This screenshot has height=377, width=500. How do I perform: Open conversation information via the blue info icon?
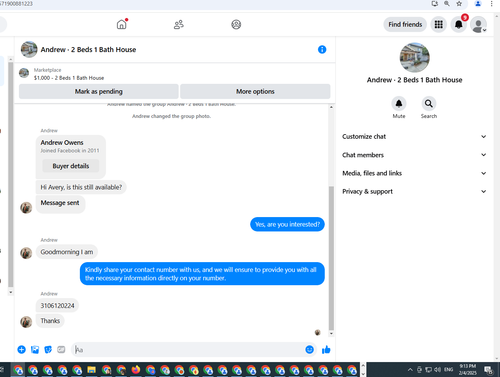322,50
